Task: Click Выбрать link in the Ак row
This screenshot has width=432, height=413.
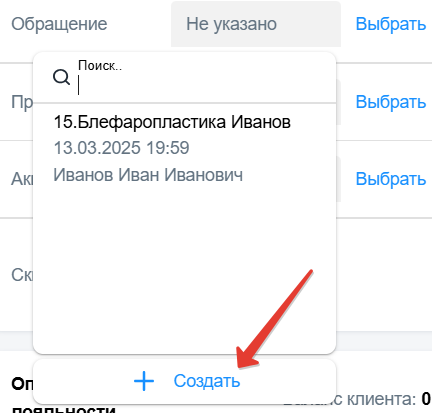Action: 391,179
